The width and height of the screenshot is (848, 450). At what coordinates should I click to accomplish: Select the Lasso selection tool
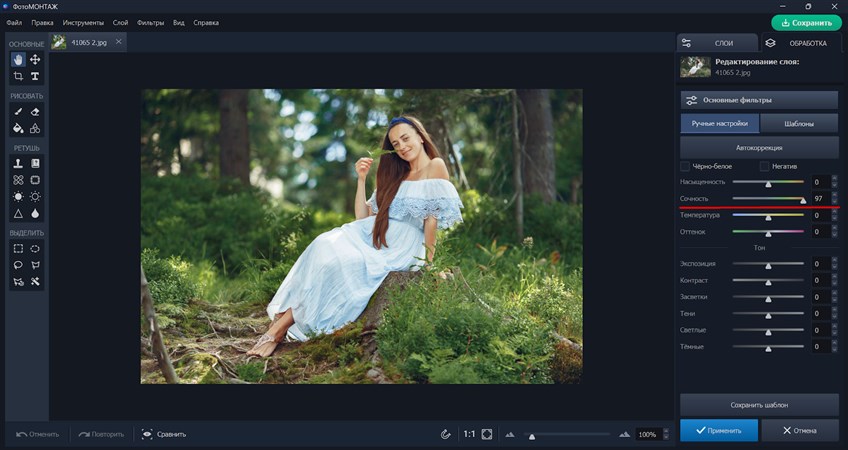18,265
